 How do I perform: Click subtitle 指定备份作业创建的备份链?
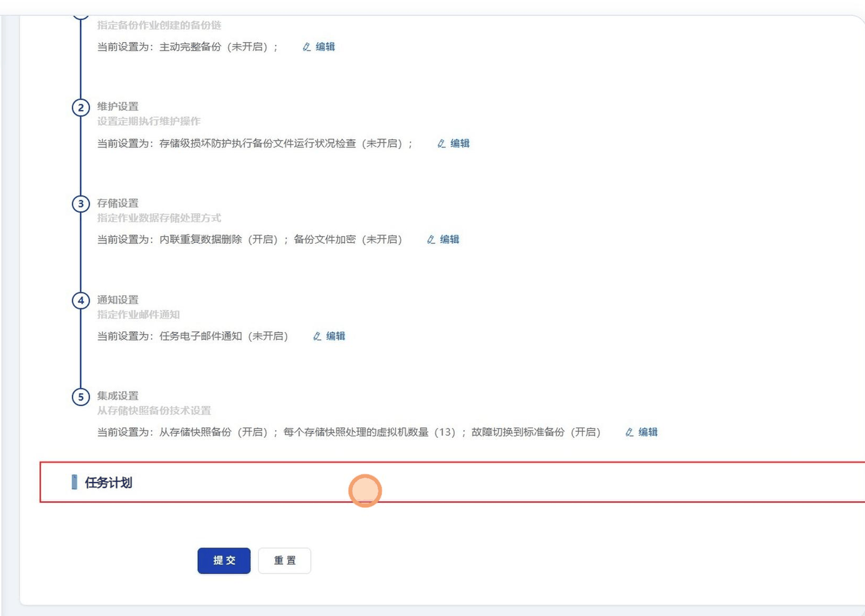tap(159, 25)
